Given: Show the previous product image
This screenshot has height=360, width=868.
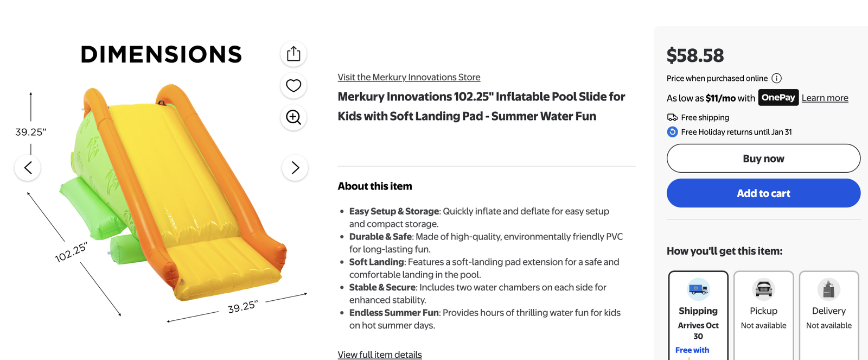Looking at the screenshot, I should tap(28, 168).
